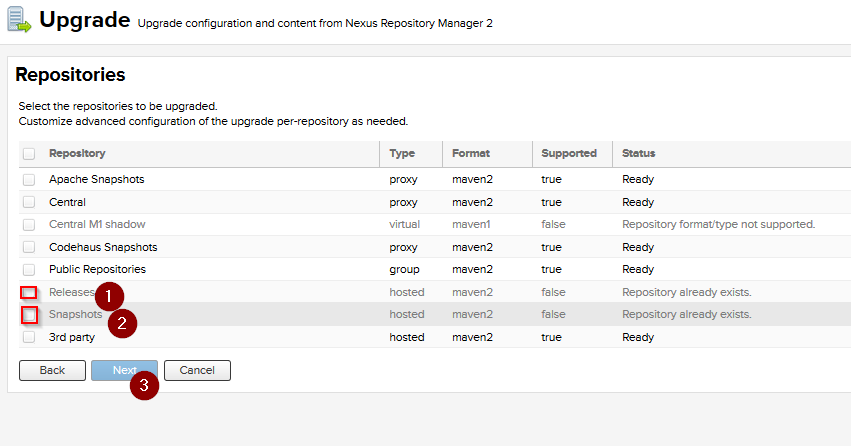Viewport: 851px width, 446px height.
Task: Sort by the Format column header
Action: pyautogui.click(x=471, y=153)
